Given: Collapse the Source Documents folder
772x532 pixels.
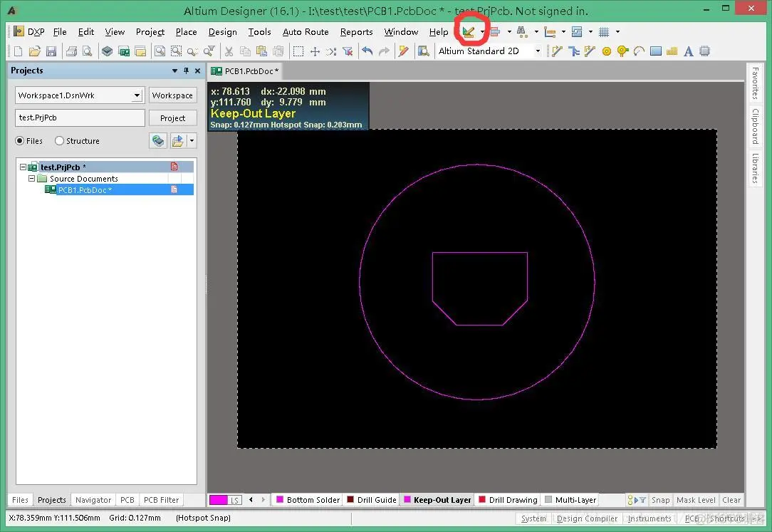Looking at the screenshot, I should [x=31, y=178].
